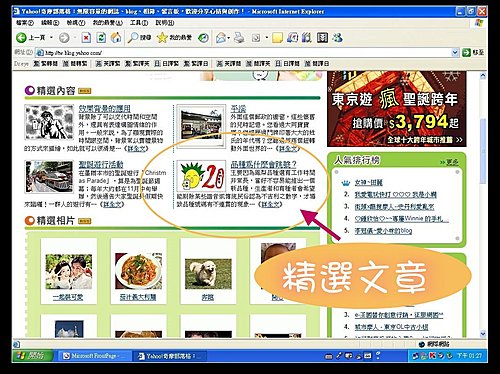500x374 pixels.
Task: Switch to Microsoft FrontPage taskbar button
Action: coord(95,356)
